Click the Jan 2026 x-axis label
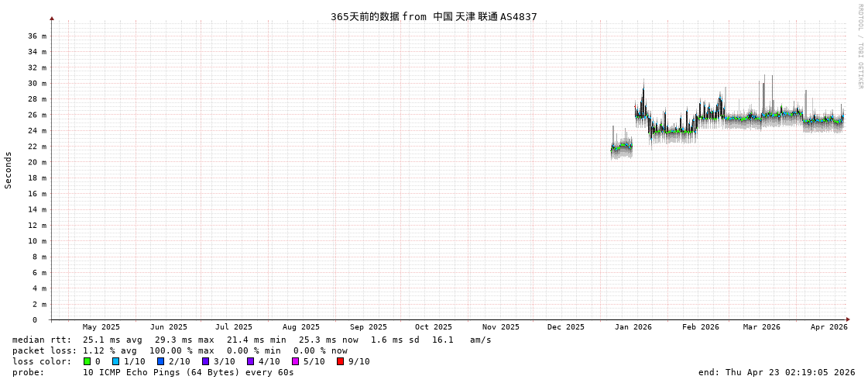Image resolution: width=868 pixels, height=383 pixels. [x=633, y=327]
